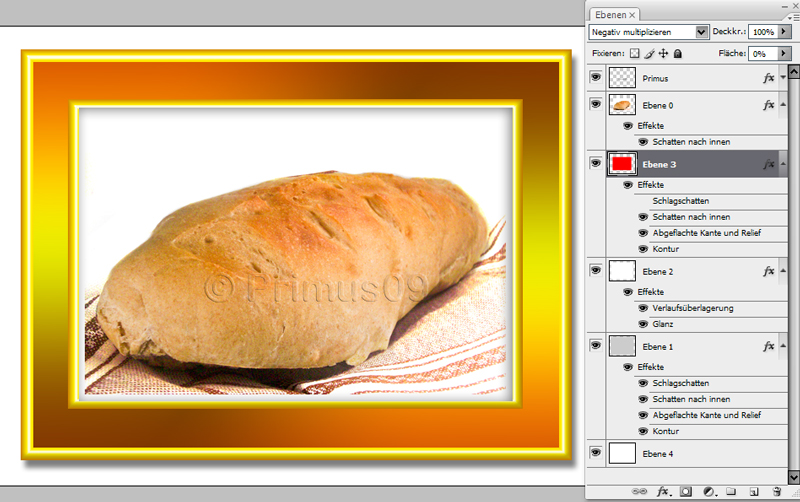Open the blend mode dropdown
800x502 pixels.
click(701, 32)
